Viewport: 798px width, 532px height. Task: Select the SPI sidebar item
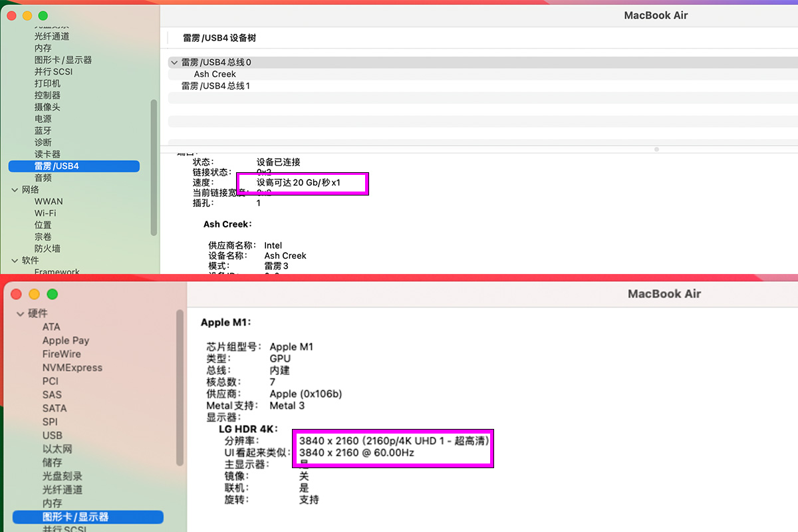tap(50, 422)
